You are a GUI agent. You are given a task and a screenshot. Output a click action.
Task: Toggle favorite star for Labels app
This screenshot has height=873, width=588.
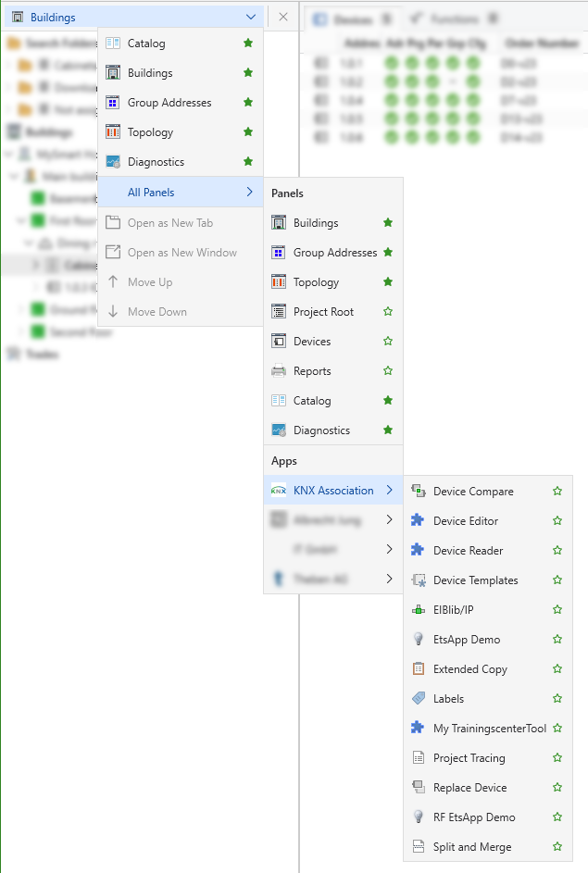click(x=557, y=698)
